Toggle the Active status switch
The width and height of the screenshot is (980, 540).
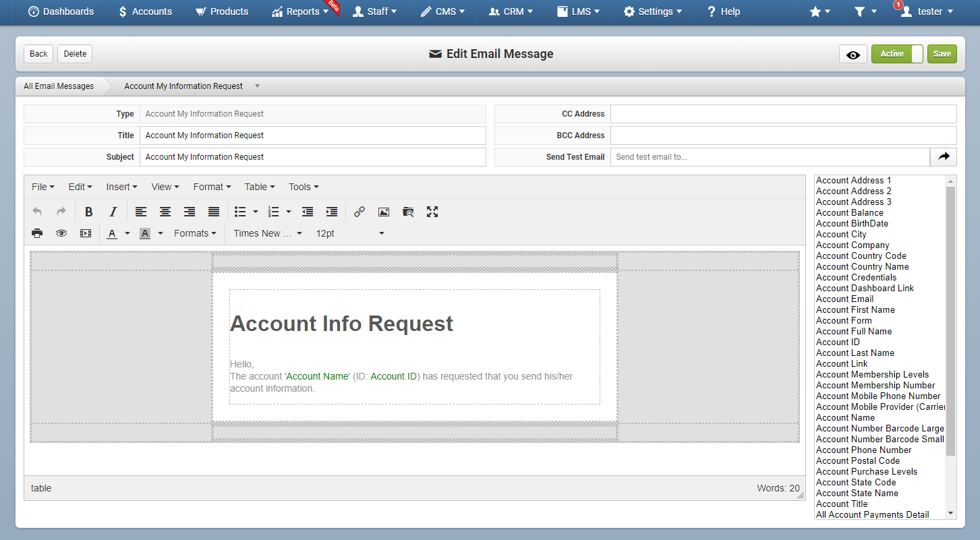tap(897, 54)
